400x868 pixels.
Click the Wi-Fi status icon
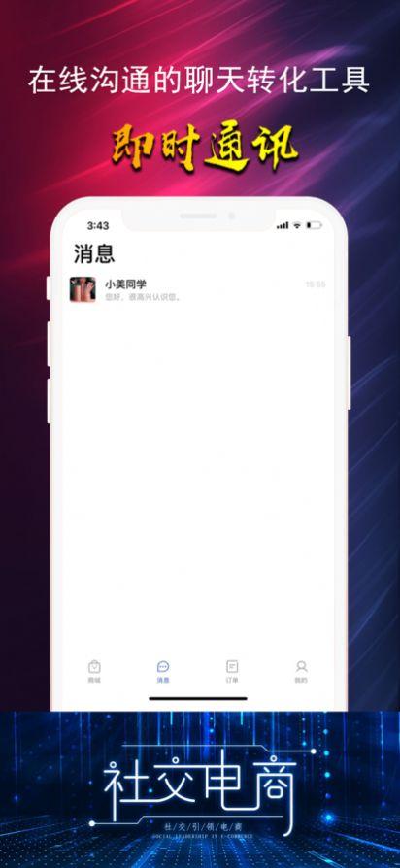pyautogui.click(x=297, y=225)
